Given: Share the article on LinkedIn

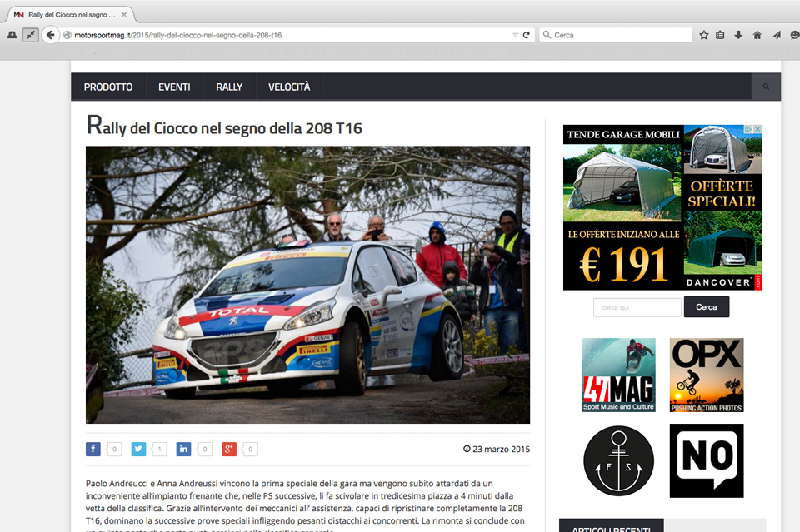Looking at the screenshot, I should click(x=183, y=449).
